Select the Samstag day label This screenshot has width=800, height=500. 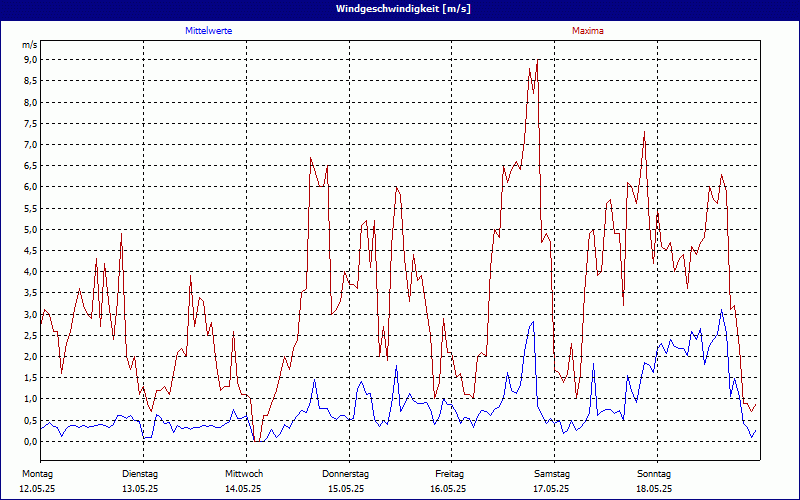(552, 473)
